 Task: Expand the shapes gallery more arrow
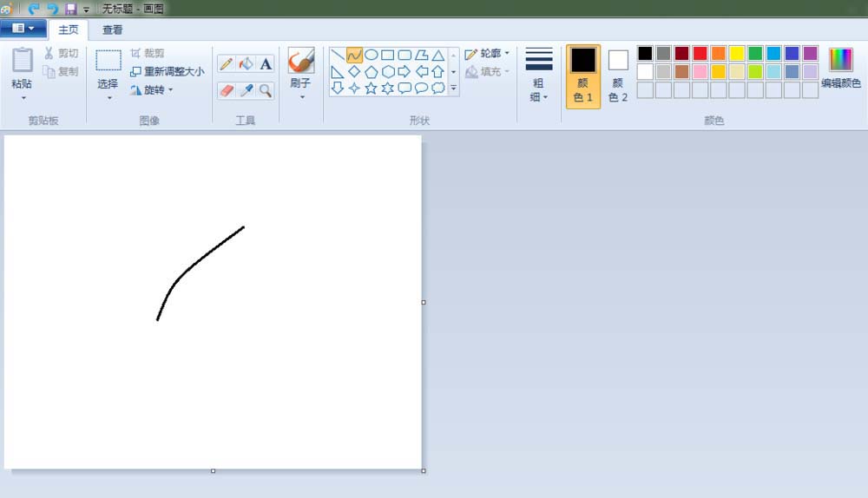[453, 88]
